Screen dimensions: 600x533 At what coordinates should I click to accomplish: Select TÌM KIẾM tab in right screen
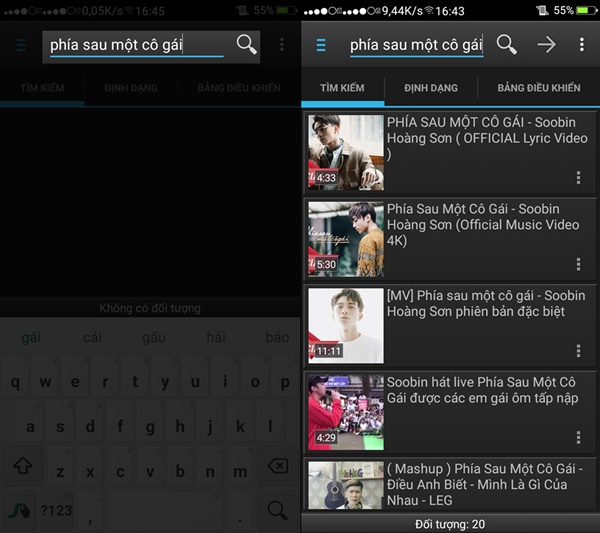(x=342, y=88)
